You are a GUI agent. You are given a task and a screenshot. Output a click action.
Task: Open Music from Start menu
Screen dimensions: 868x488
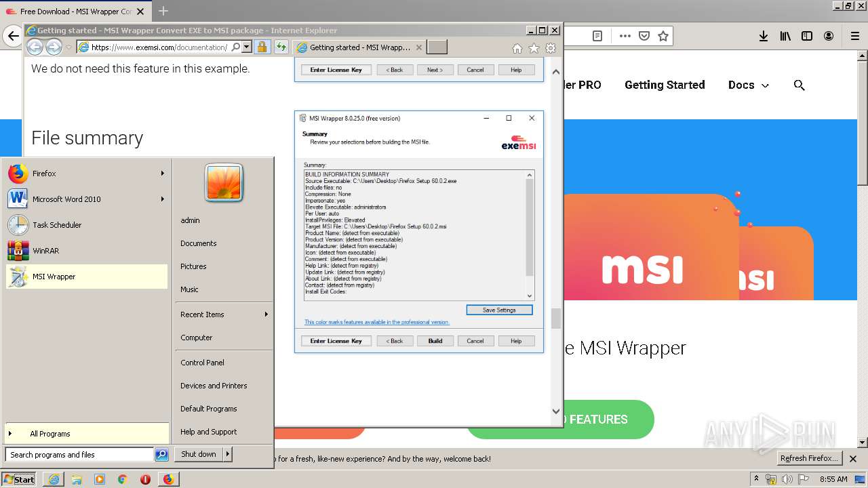point(189,289)
